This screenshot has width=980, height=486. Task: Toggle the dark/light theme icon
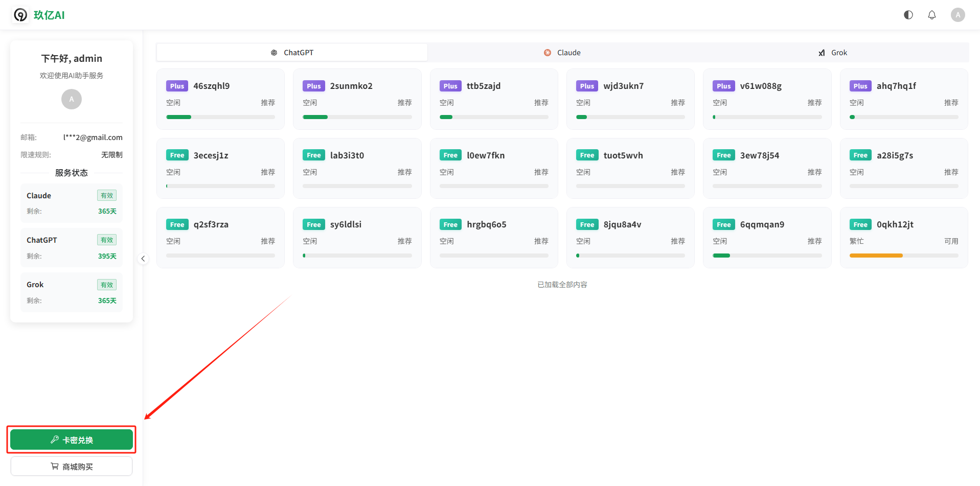[908, 15]
